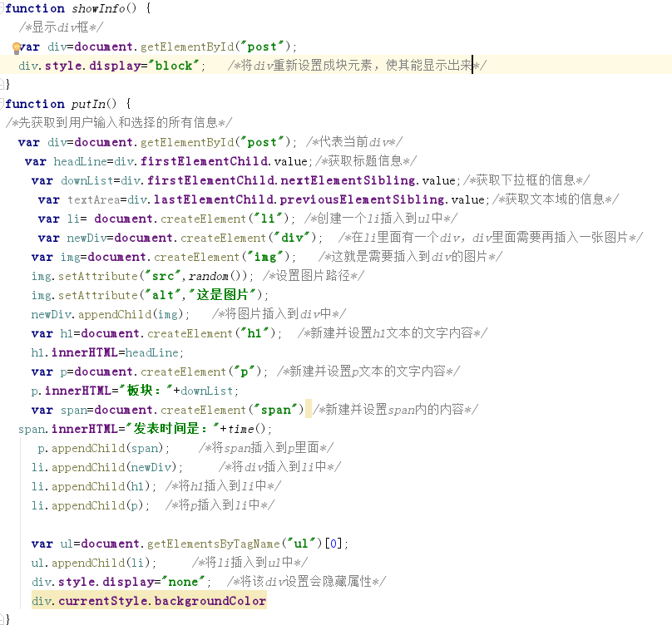672x625 pixels.
Task: Click comment '新建并设置p文本的文字内容'
Action: coord(368,371)
